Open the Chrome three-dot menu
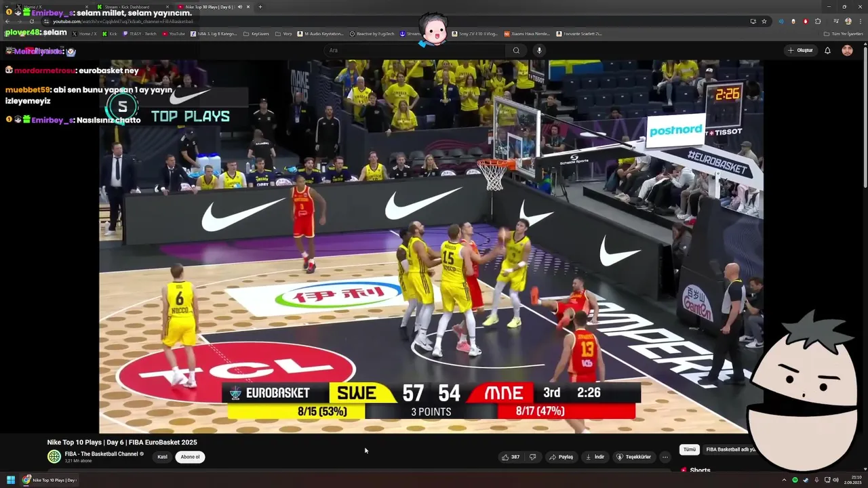 pyautogui.click(x=859, y=21)
